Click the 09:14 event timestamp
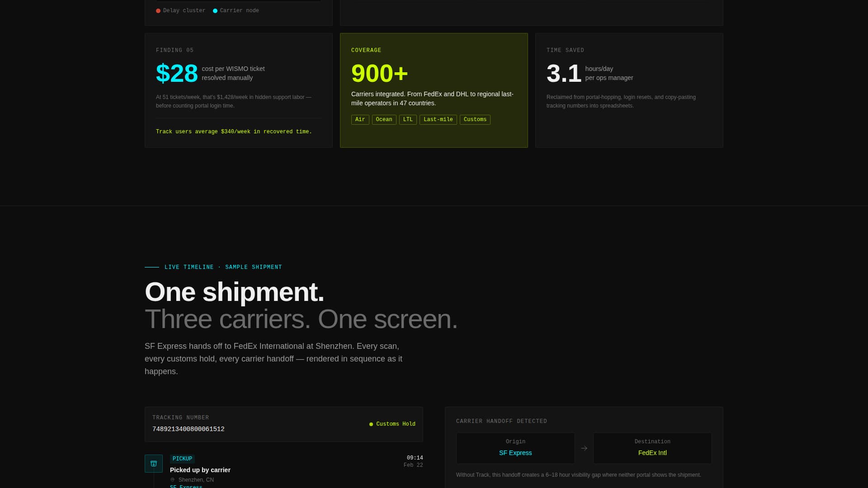 pyautogui.click(x=415, y=458)
